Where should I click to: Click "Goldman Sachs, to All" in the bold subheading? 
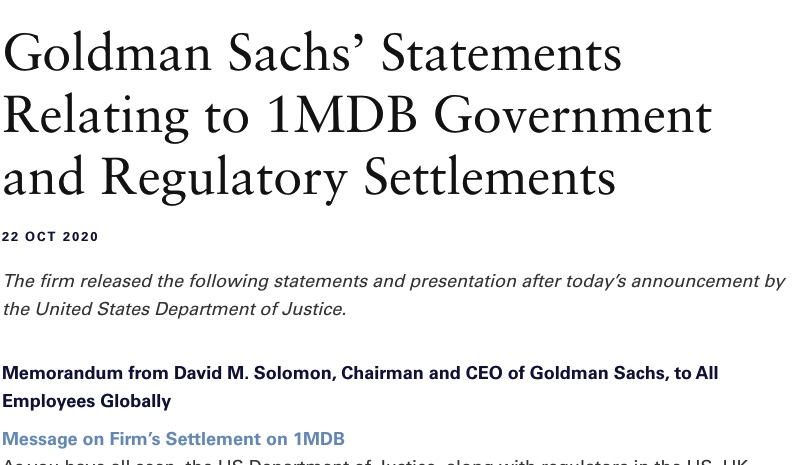(x=624, y=373)
